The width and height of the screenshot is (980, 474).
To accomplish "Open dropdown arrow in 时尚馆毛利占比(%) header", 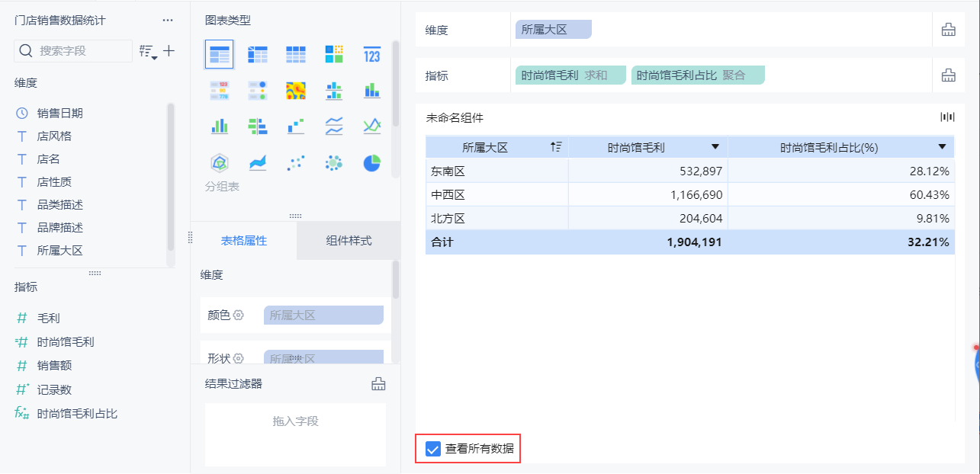I will tap(943, 147).
